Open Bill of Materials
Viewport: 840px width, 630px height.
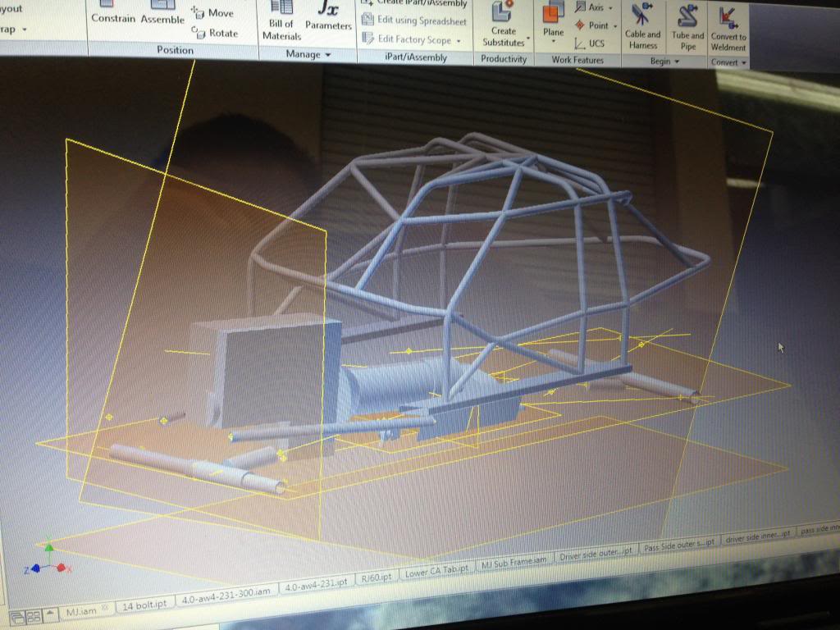coord(282,21)
